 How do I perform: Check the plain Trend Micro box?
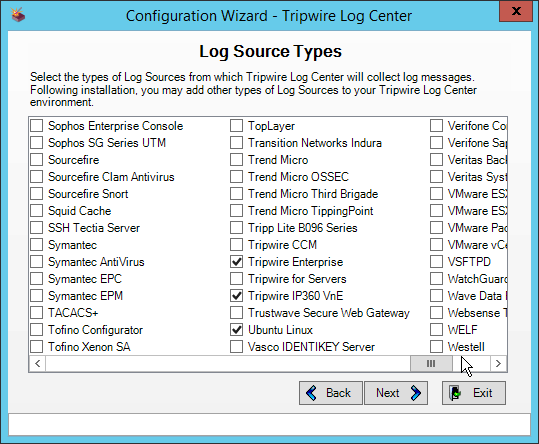pyautogui.click(x=236, y=160)
